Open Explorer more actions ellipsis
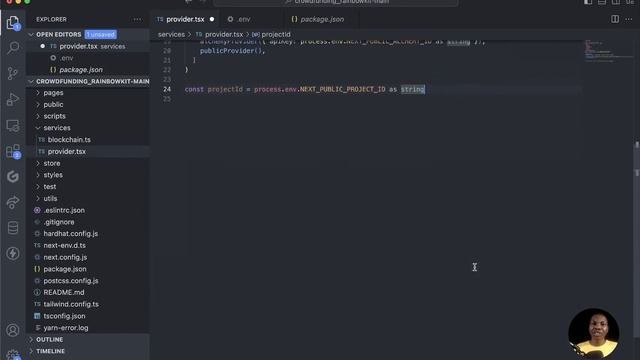 [x=137, y=19]
